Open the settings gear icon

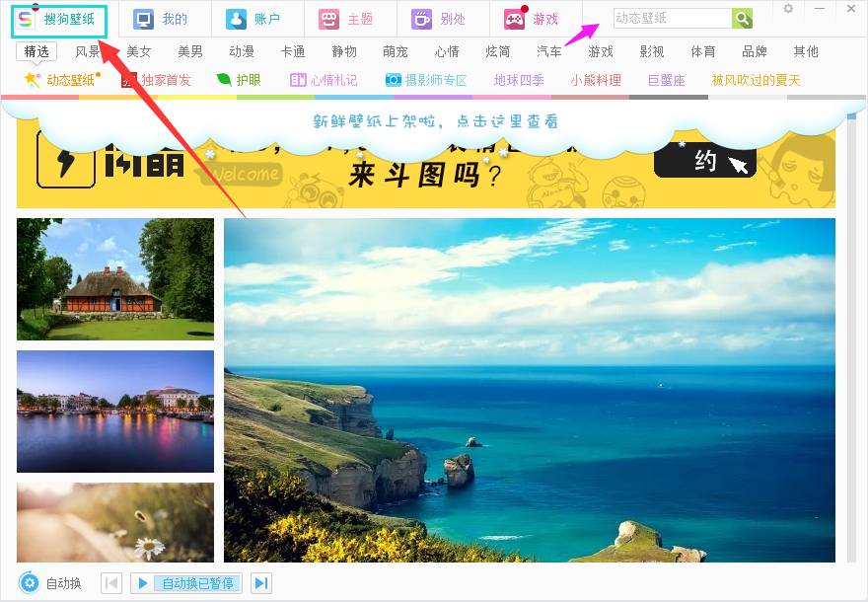point(787,9)
